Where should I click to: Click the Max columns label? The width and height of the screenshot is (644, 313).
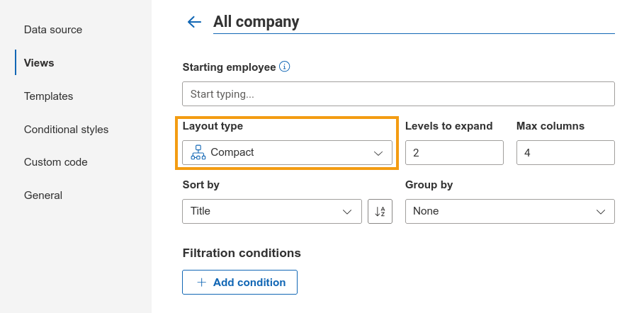point(550,126)
